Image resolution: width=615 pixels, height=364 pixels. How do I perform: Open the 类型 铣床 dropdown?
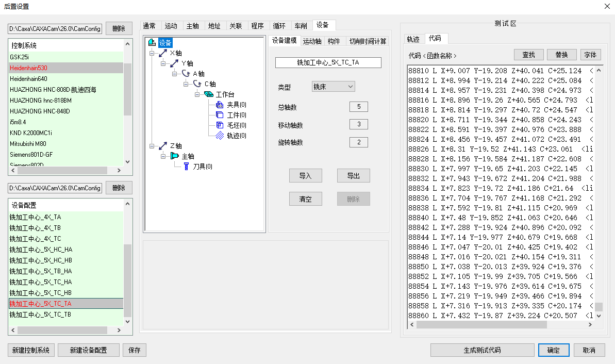point(333,87)
